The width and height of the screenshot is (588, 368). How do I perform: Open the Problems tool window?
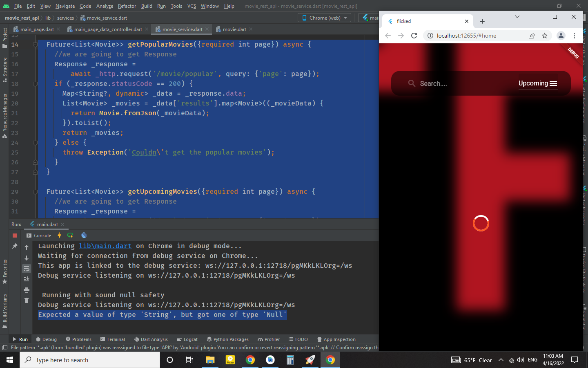78,339
